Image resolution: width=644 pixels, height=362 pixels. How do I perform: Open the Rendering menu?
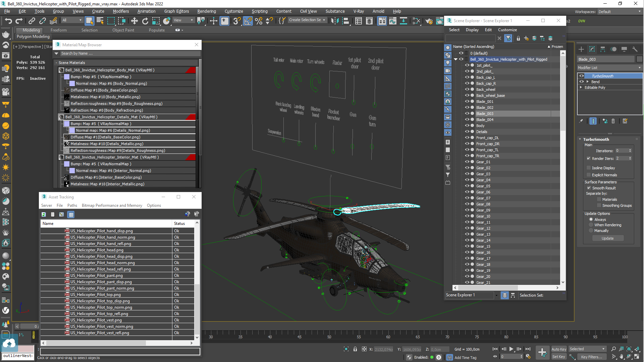(206, 11)
